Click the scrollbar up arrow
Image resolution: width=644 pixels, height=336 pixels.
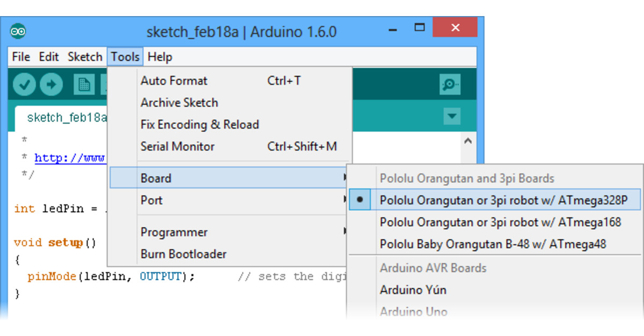(467, 139)
